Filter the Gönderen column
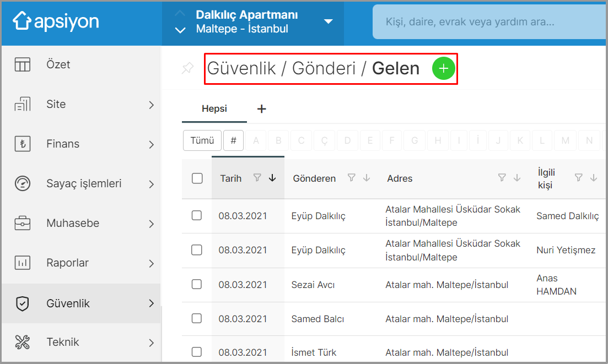This screenshot has height=364, width=608. point(351,178)
